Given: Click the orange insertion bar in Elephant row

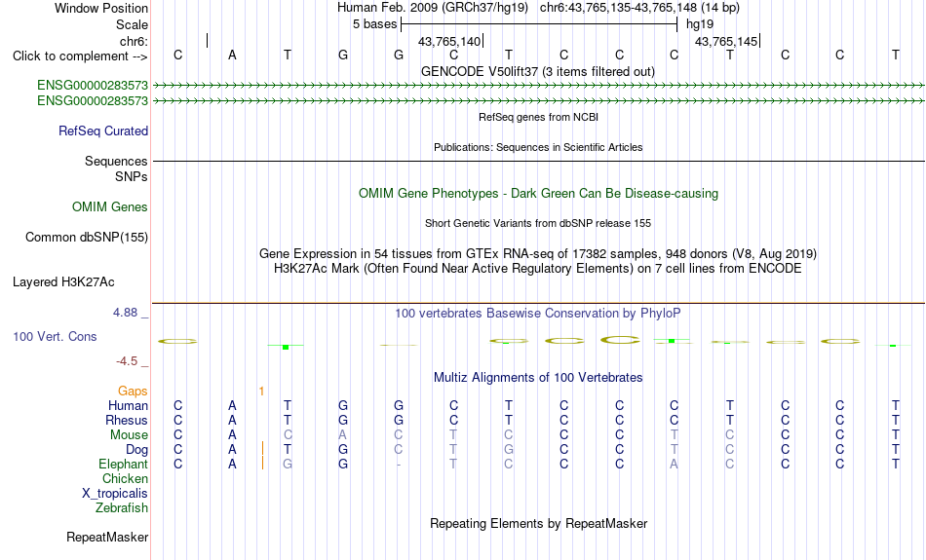Looking at the screenshot, I should tap(262, 464).
